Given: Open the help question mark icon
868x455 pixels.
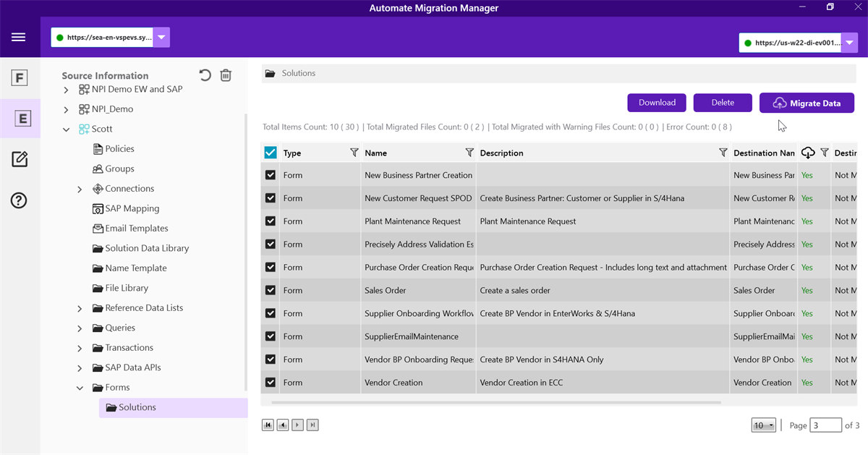Looking at the screenshot, I should click(x=20, y=200).
